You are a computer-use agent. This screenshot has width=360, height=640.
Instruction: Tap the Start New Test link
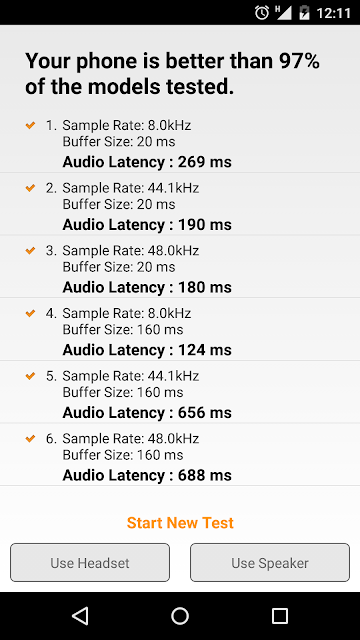pyautogui.click(x=180, y=522)
